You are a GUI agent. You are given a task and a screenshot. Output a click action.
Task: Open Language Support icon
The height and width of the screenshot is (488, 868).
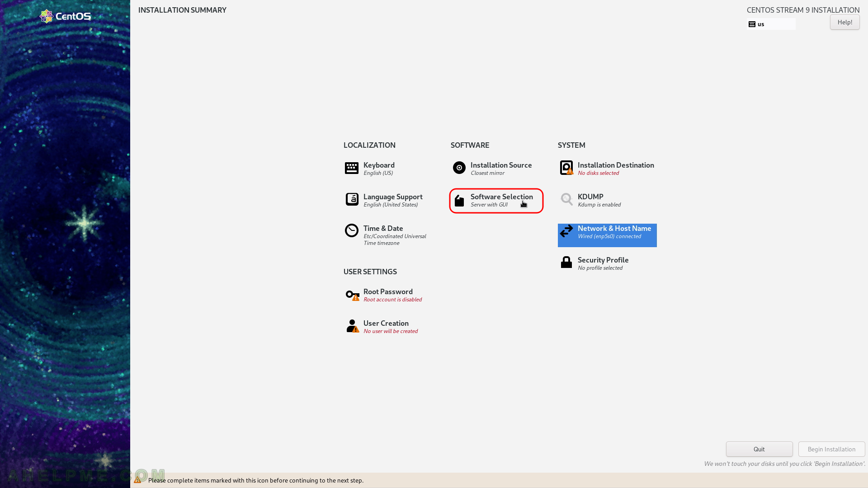(x=352, y=199)
